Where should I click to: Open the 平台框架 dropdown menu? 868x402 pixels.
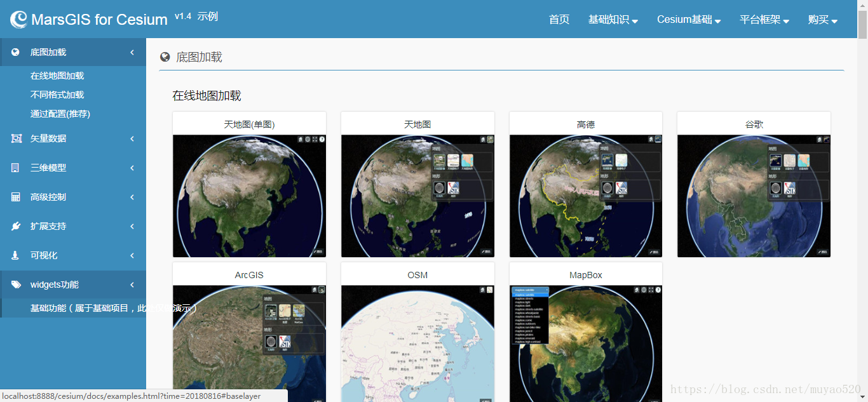[764, 20]
